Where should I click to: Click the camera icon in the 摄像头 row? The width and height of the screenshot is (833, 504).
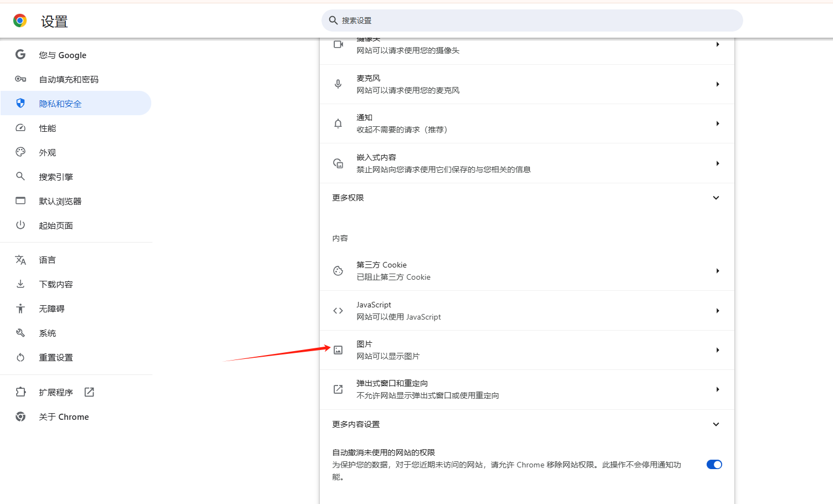338,44
